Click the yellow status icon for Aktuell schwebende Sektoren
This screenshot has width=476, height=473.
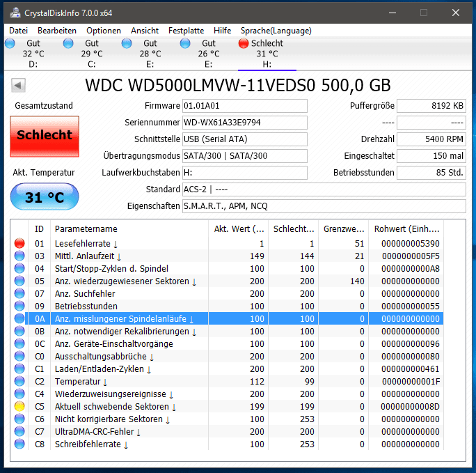click(19, 406)
